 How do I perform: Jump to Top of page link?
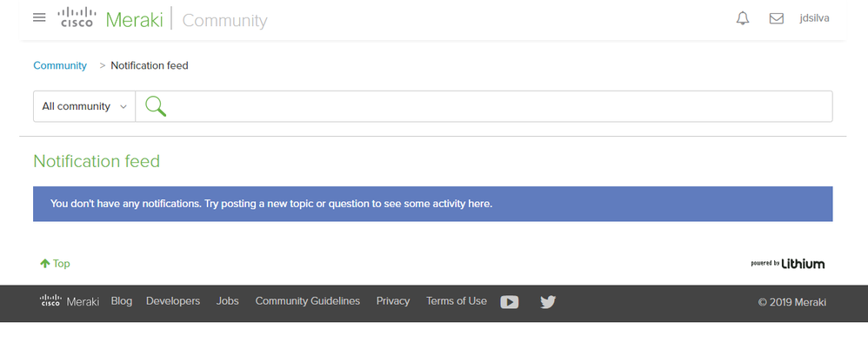click(x=55, y=264)
